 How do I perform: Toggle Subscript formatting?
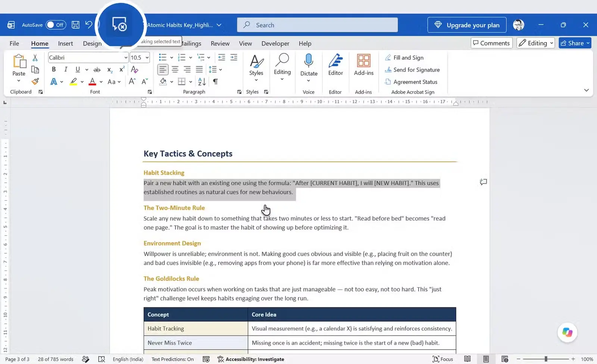pyautogui.click(x=110, y=70)
